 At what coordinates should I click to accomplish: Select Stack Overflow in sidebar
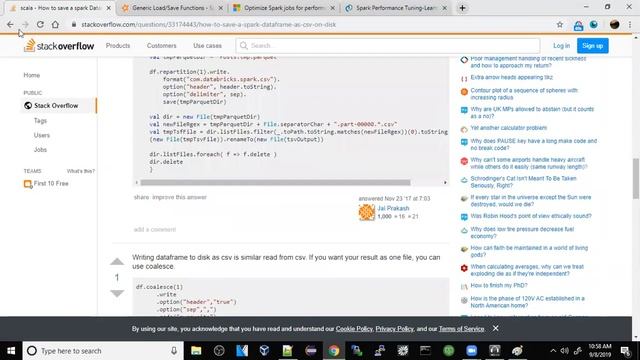(x=56, y=105)
